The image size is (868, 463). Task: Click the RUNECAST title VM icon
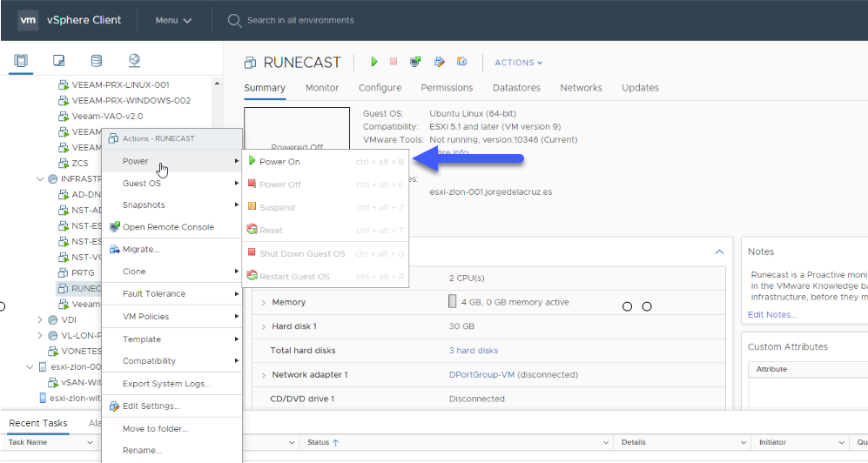pos(250,63)
